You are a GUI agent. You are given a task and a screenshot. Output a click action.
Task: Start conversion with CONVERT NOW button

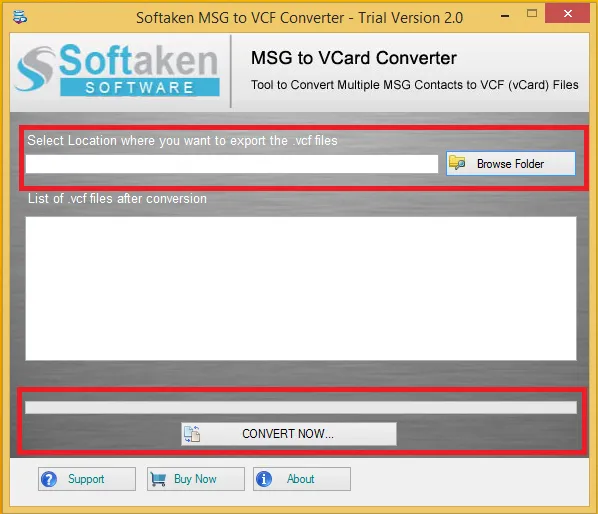[x=289, y=434]
